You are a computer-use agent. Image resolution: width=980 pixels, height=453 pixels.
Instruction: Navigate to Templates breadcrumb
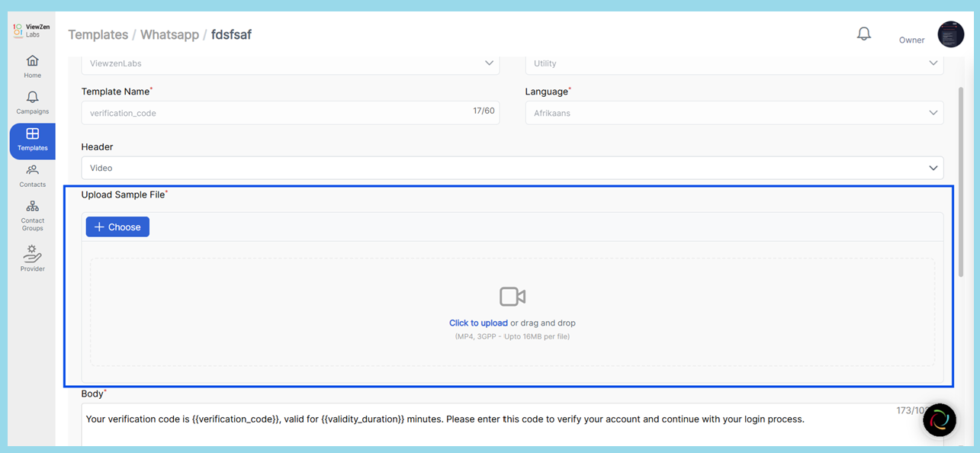(x=98, y=34)
